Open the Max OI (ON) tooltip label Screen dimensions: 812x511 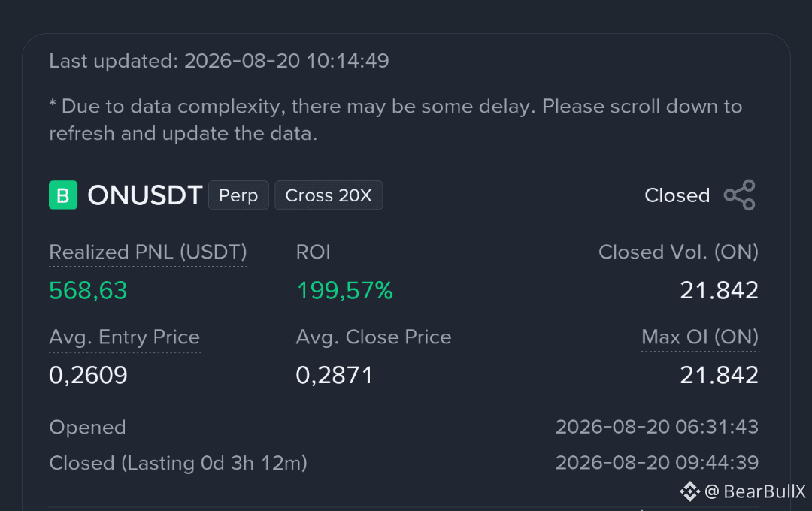700,337
